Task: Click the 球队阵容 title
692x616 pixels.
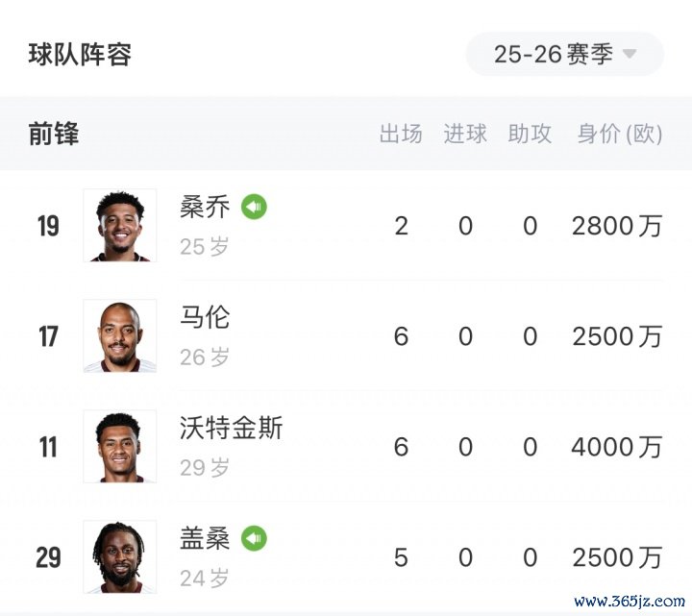Action: point(80,54)
